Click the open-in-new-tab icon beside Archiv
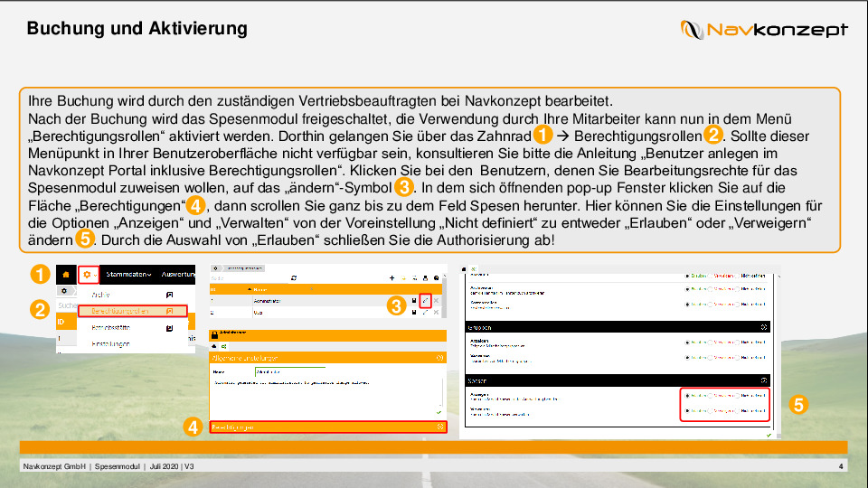 169,295
